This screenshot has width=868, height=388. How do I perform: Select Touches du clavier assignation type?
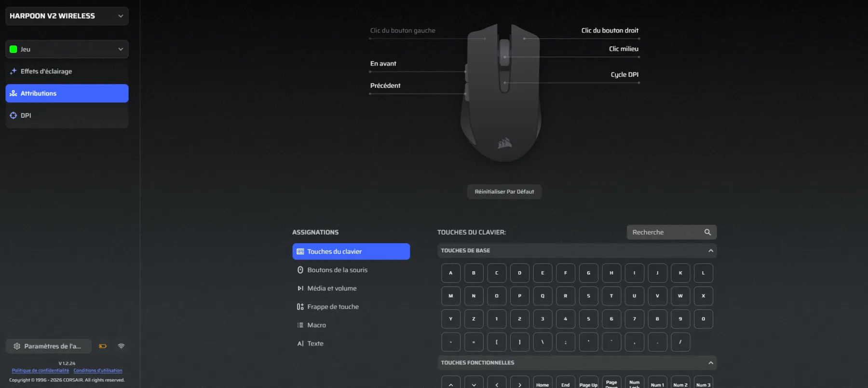(x=351, y=251)
